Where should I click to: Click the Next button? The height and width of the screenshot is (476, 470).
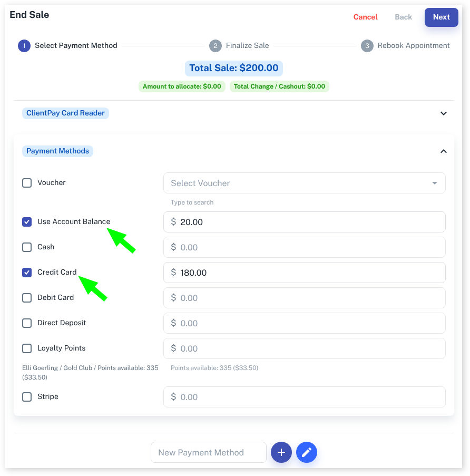(441, 17)
